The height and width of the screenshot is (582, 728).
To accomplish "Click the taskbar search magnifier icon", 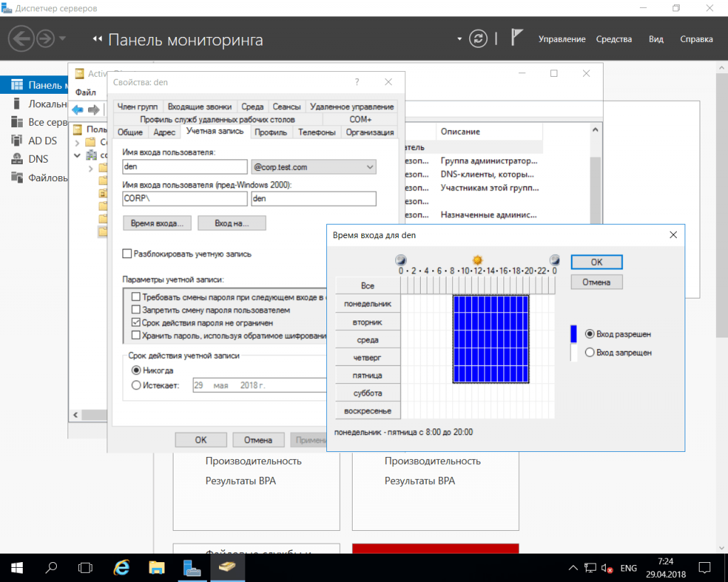I will (52, 567).
